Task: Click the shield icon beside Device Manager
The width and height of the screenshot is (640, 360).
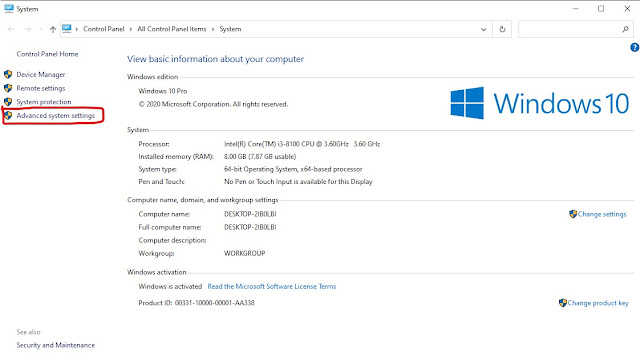Action: pyautogui.click(x=8, y=74)
